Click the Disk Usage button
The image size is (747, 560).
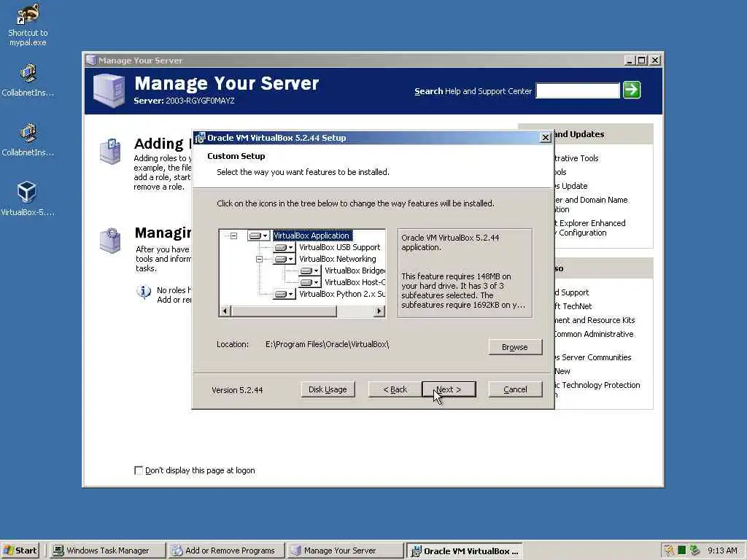point(328,389)
